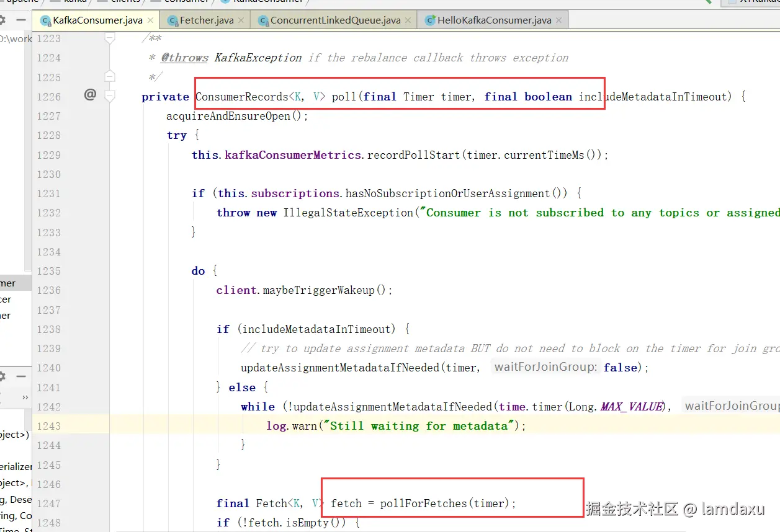Click the try keyword on line 1228

tap(176, 135)
